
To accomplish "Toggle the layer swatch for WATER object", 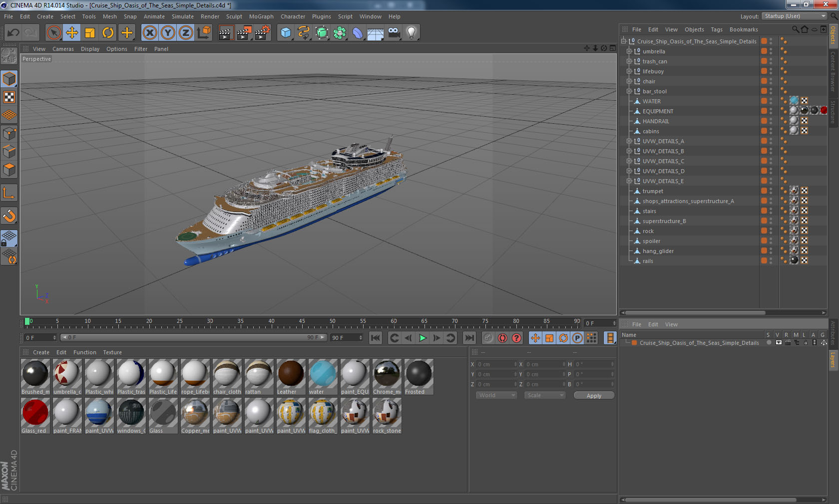I will click(x=764, y=101).
